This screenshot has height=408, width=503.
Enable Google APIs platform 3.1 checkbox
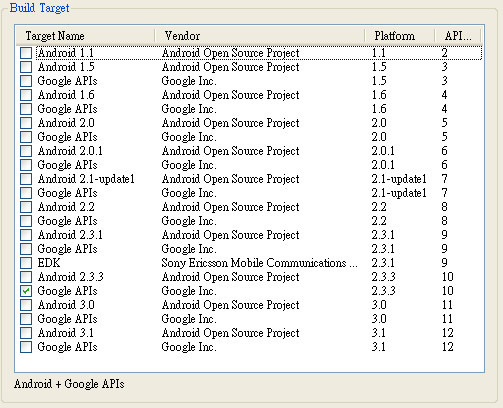tap(26, 347)
